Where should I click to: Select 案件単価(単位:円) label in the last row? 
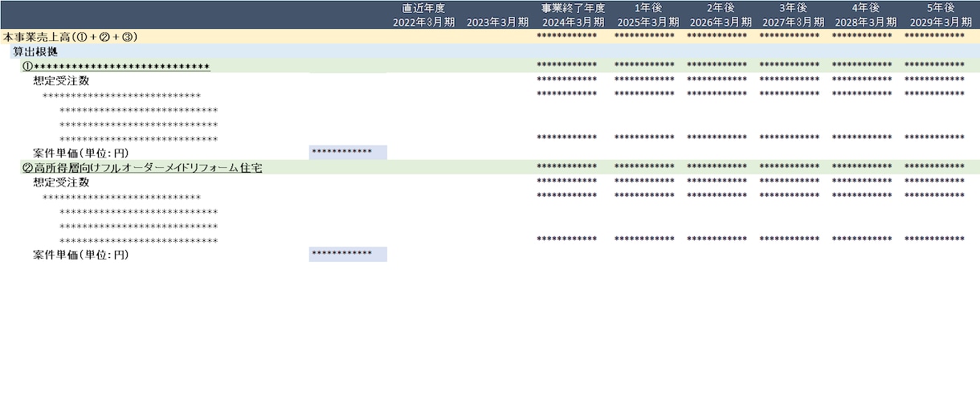[81, 255]
